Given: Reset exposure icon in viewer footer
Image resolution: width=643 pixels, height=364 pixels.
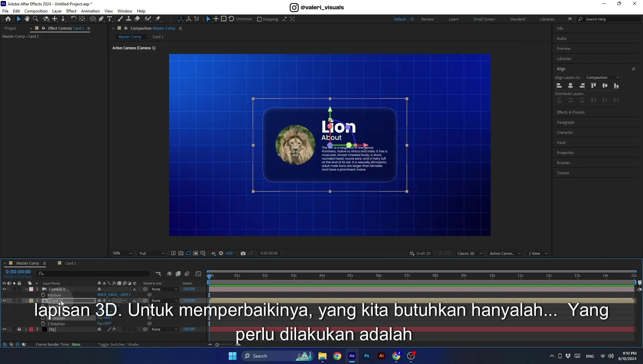Looking at the screenshot, I should 221,253.
